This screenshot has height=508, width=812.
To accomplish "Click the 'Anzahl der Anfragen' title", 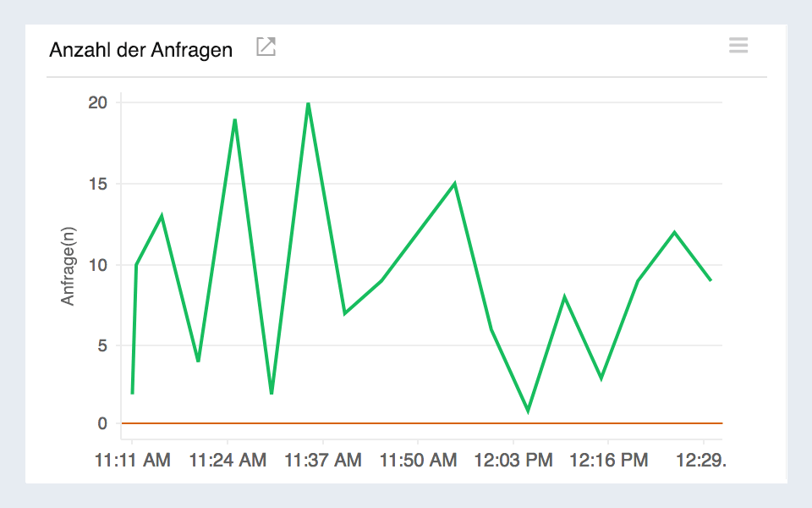I will [x=140, y=50].
